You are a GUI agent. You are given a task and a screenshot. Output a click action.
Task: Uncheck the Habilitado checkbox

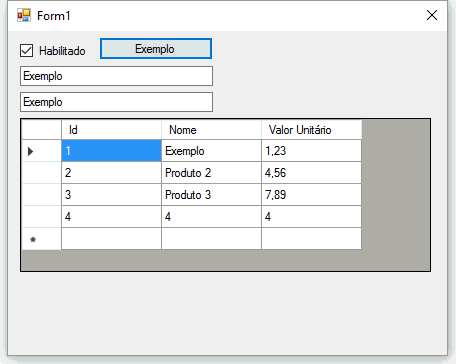[x=26, y=51]
